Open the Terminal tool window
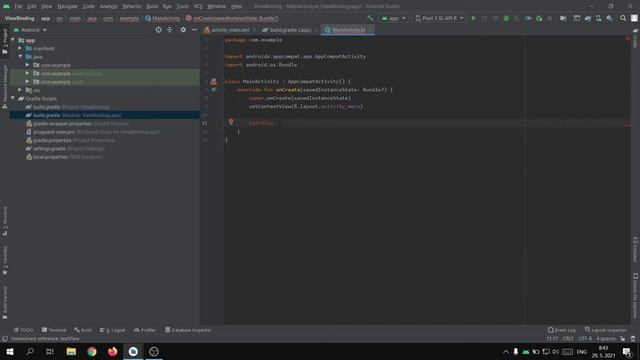This screenshot has width=640, height=360. pyautogui.click(x=54, y=330)
